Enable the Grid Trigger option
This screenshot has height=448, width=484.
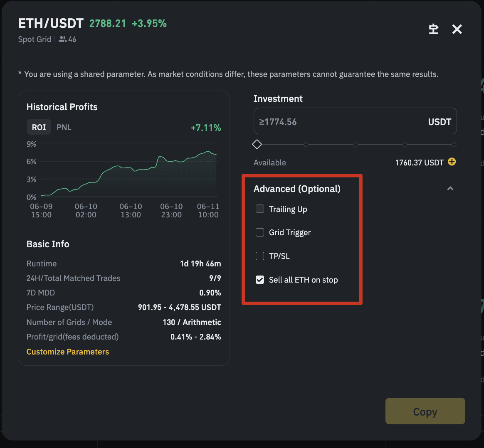pos(259,232)
